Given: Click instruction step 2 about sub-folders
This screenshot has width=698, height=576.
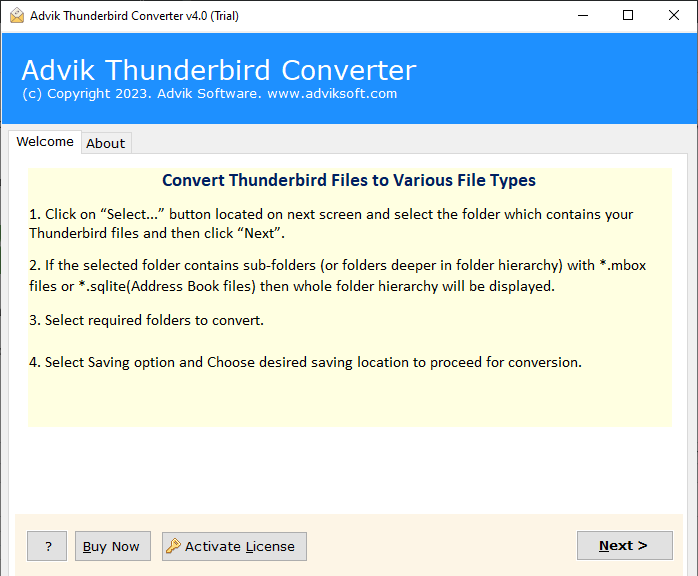Looking at the screenshot, I should [x=337, y=276].
